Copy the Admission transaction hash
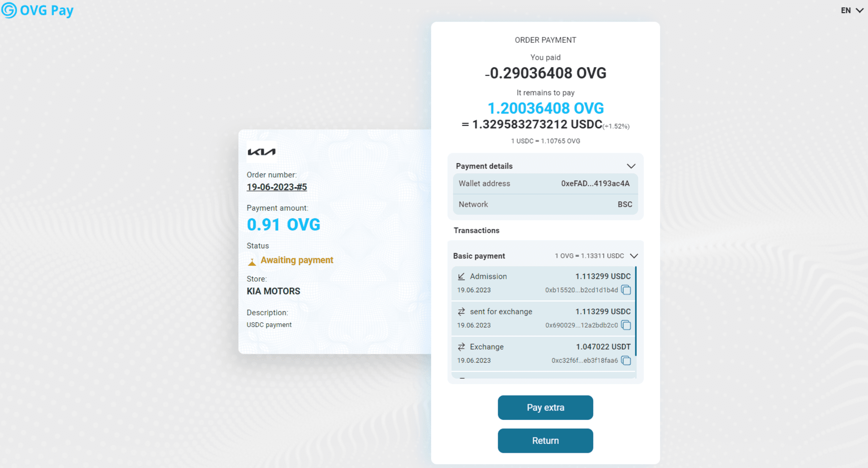868x468 pixels. (x=626, y=290)
